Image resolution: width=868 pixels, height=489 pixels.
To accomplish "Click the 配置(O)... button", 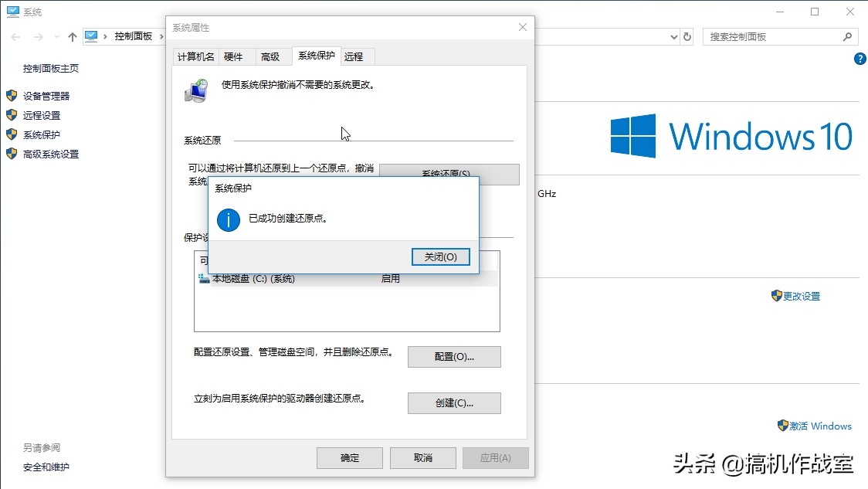I will [x=454, y=356].
